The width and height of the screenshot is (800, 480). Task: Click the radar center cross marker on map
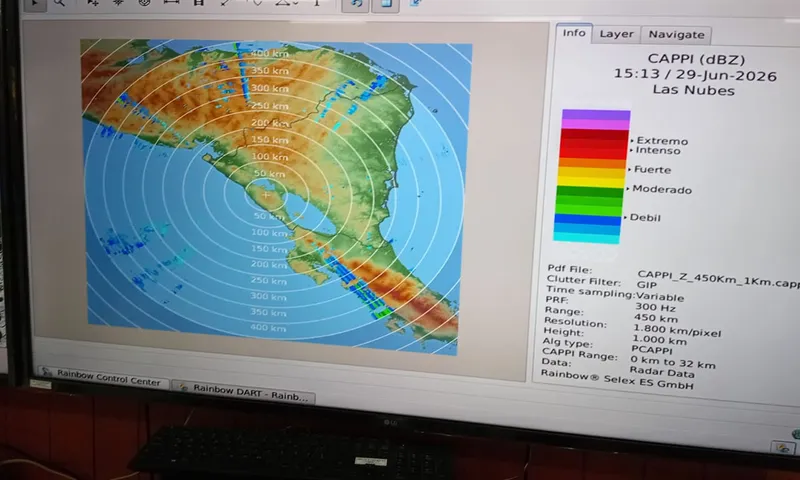(x=266, y=195)
